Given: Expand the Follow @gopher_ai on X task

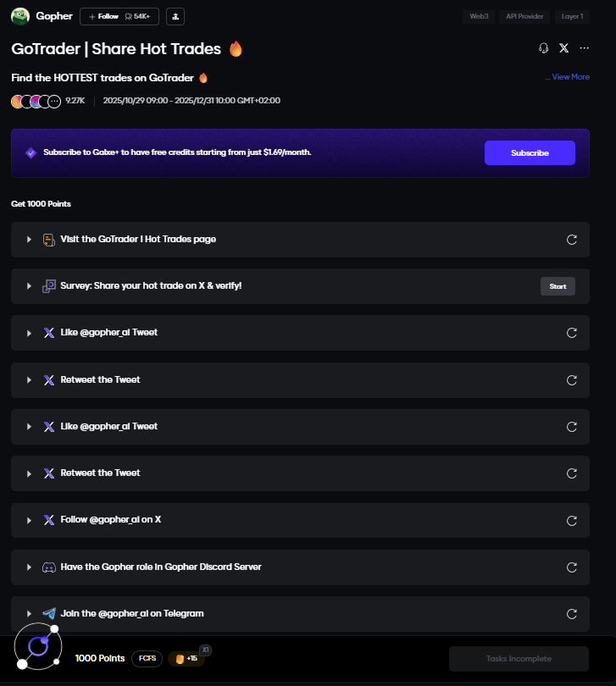Looking at the screenshot, I should pyautogui.click(x=29, y=520).
